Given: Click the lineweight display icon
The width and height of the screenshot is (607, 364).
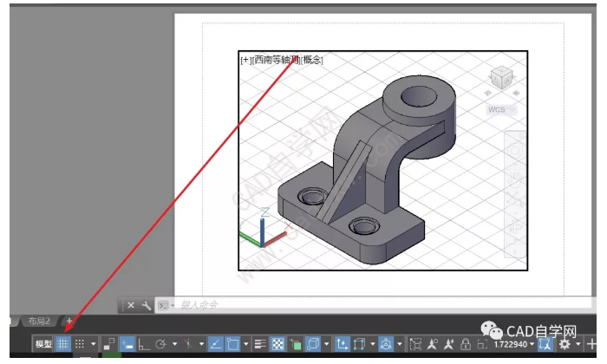Looking at the screenshot, I should (260, 344).
